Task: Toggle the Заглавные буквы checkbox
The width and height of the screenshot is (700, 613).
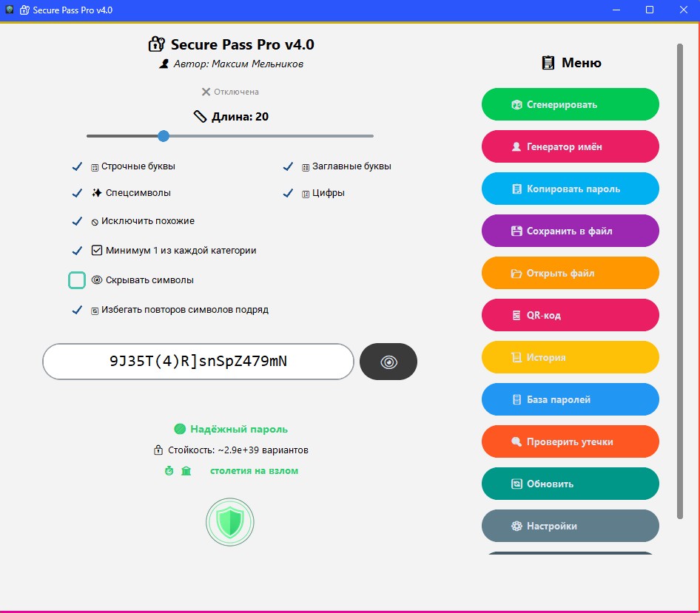Action: (289, 166)
